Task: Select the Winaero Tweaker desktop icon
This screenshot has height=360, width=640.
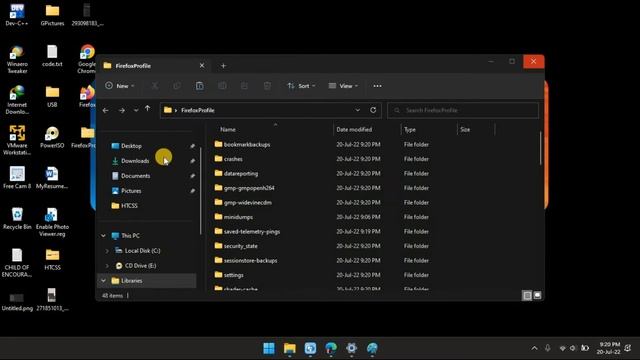Action: 17,60
